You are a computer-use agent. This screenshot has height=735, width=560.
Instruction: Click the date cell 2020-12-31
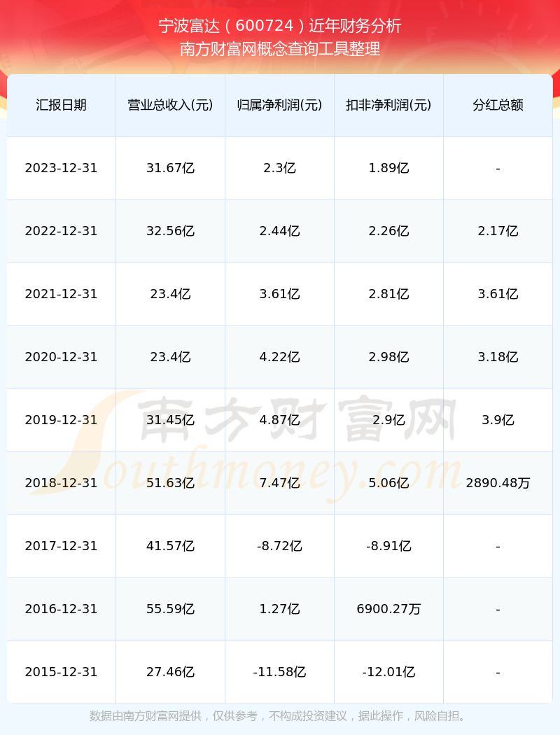coord(62,357)
